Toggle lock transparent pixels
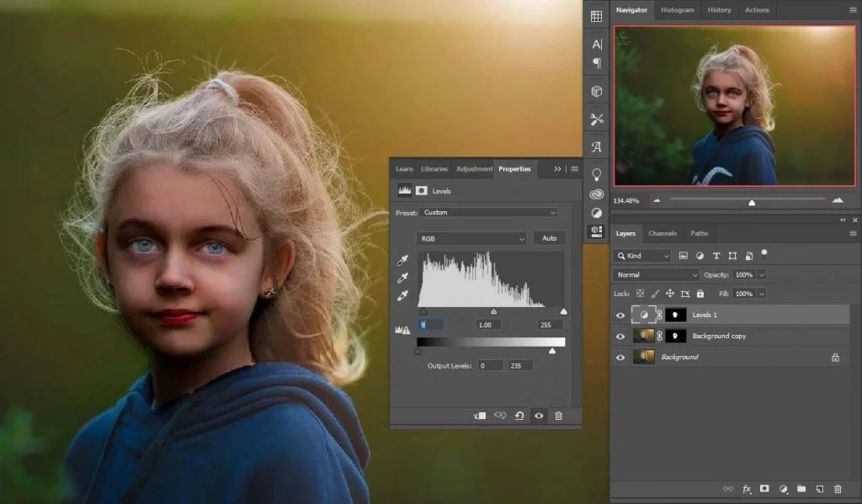 (x=640, y=294)
